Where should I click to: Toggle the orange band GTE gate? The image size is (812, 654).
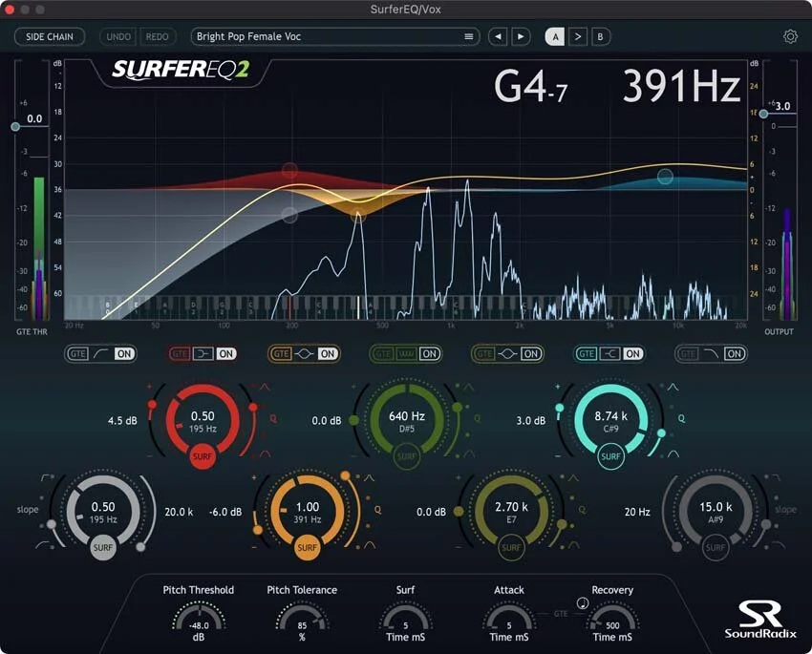281,354
